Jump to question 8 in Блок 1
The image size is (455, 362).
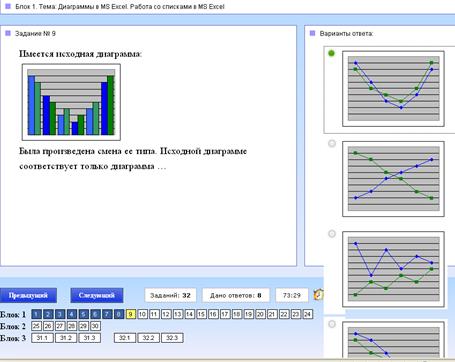pos(119,314)
